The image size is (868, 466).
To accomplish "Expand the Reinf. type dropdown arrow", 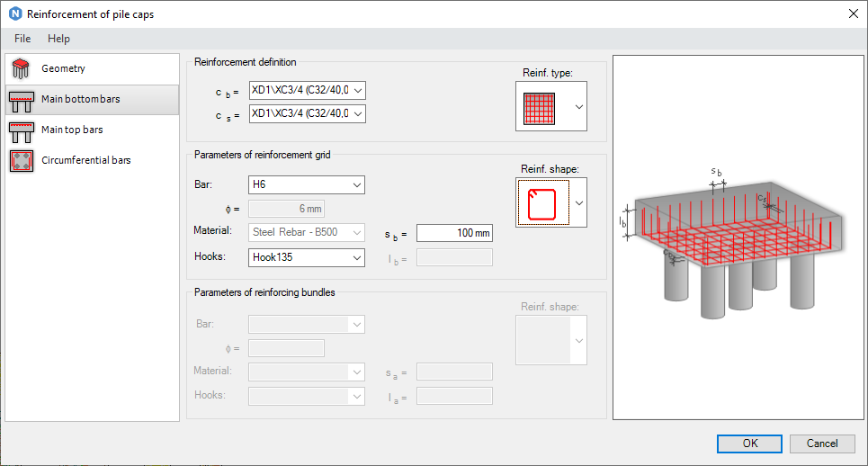I will point(578,107).
